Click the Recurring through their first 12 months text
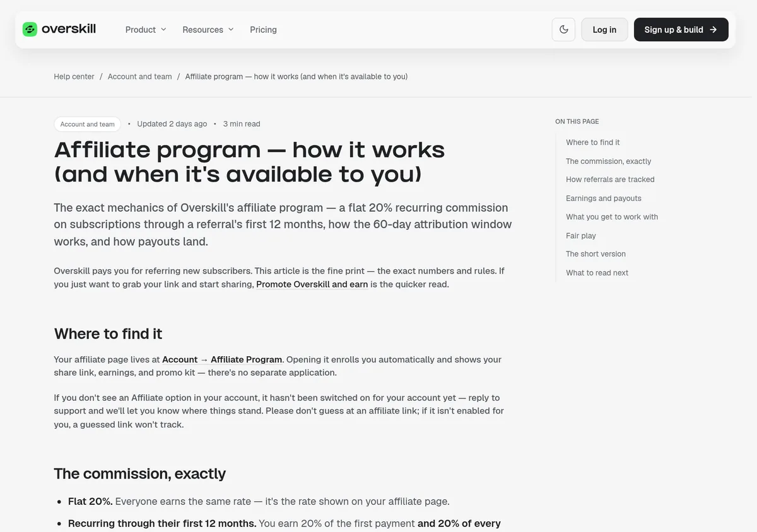This screenshot has height=532, width=757. (x=162, y=523)
